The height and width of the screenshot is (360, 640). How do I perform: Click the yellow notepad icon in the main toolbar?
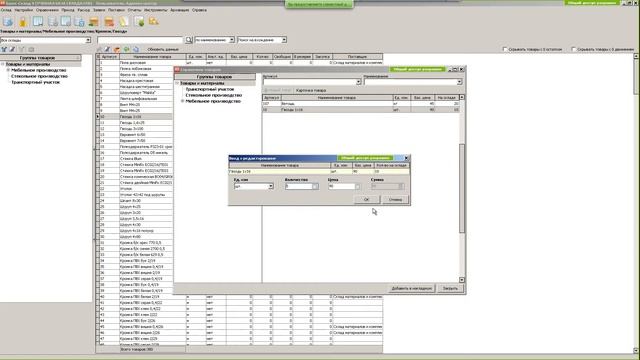coord(124,22)
